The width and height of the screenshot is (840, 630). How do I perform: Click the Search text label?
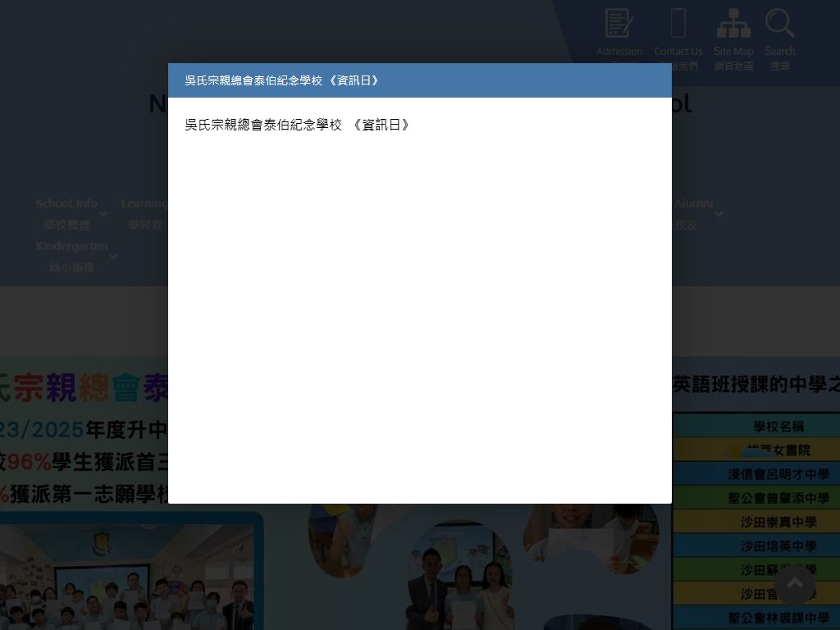pos(779,52)
